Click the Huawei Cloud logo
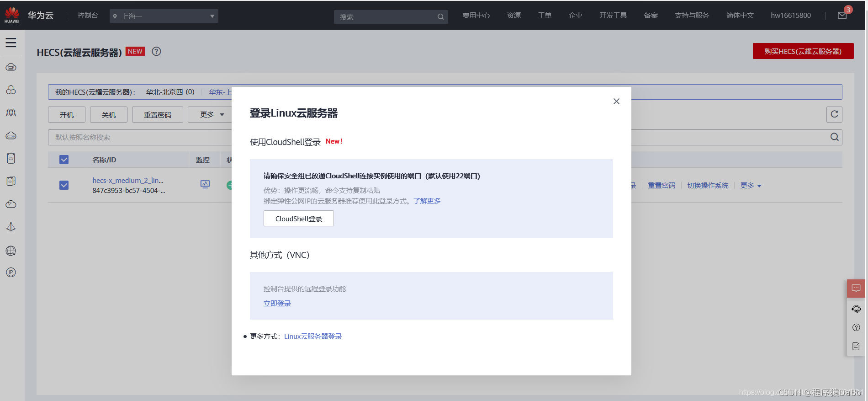 pos(12,15)
